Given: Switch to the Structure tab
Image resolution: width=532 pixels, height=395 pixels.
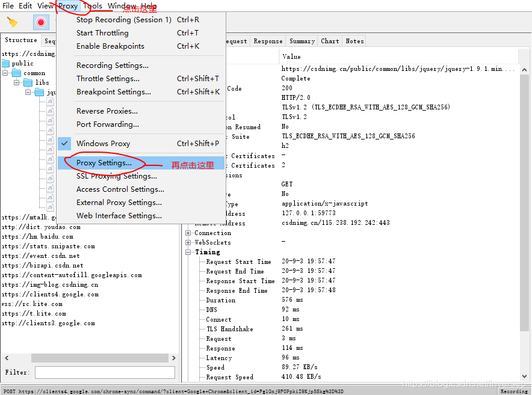Looking at the screenshot, I should pos(21,40).
